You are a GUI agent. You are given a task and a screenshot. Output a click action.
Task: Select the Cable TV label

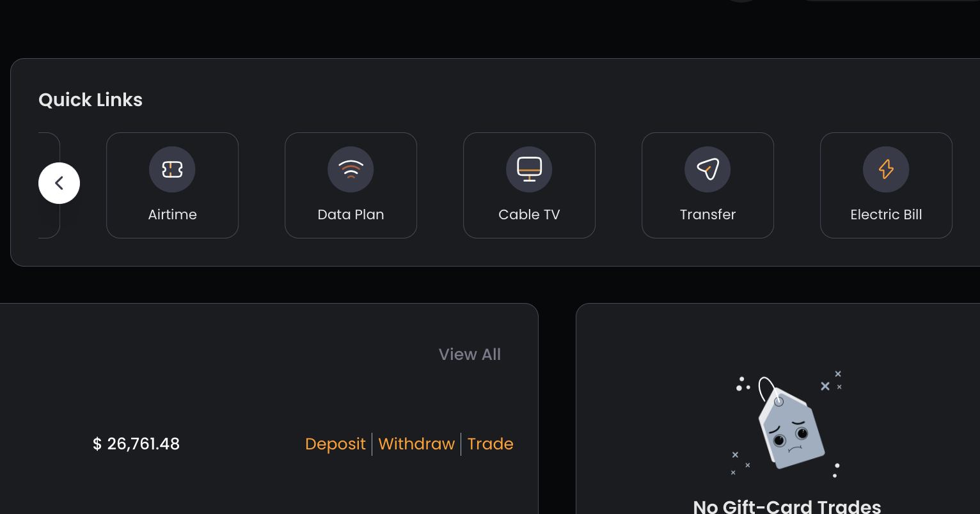529,215
